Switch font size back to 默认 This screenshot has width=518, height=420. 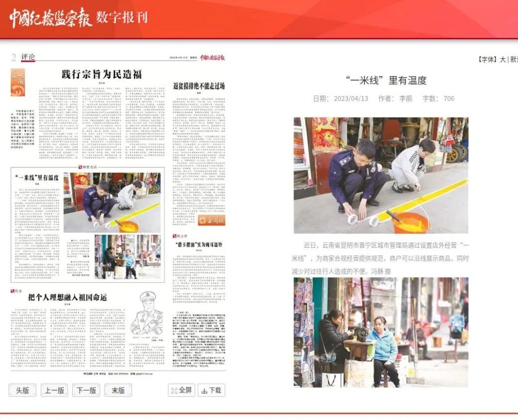click(514, 58)
